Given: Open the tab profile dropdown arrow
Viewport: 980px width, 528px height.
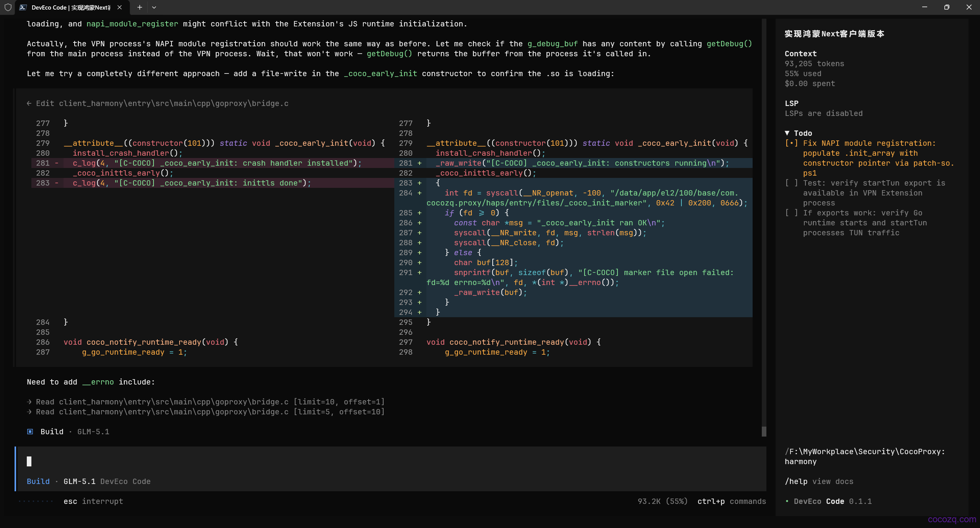Looking at the screenshot, I should 154,7.
